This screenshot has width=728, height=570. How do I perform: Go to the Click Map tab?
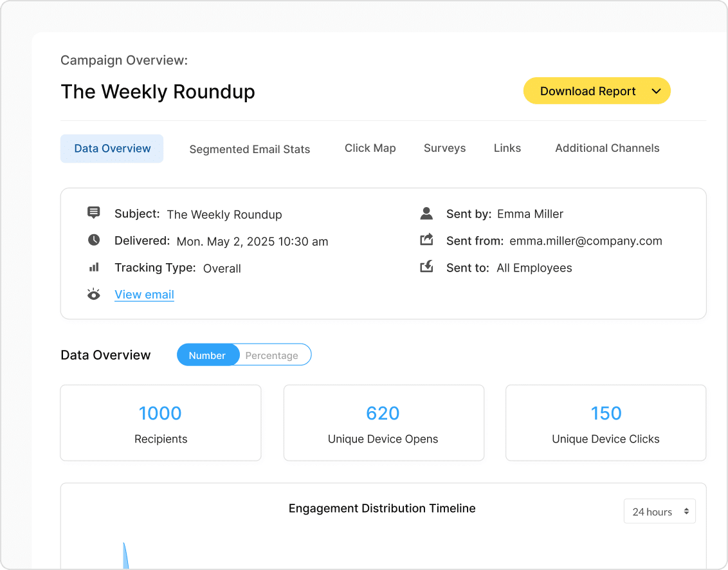(370, 148)
